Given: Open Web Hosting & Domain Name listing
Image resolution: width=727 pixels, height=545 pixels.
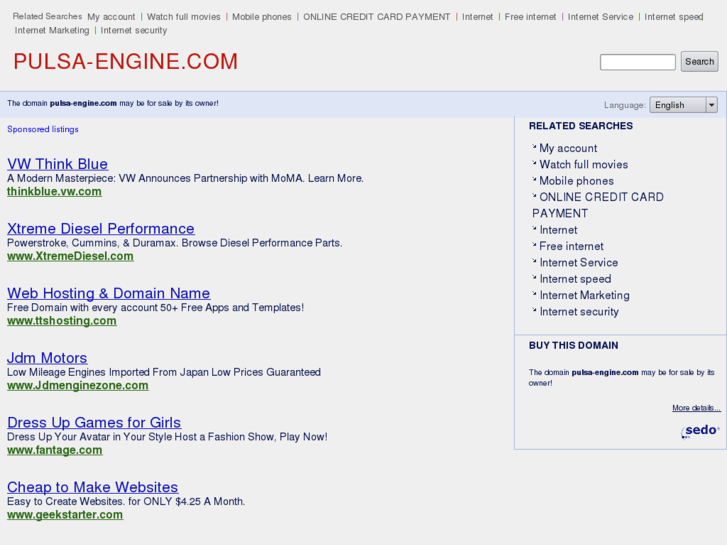Looking at the screenshot, I should 108,293.
